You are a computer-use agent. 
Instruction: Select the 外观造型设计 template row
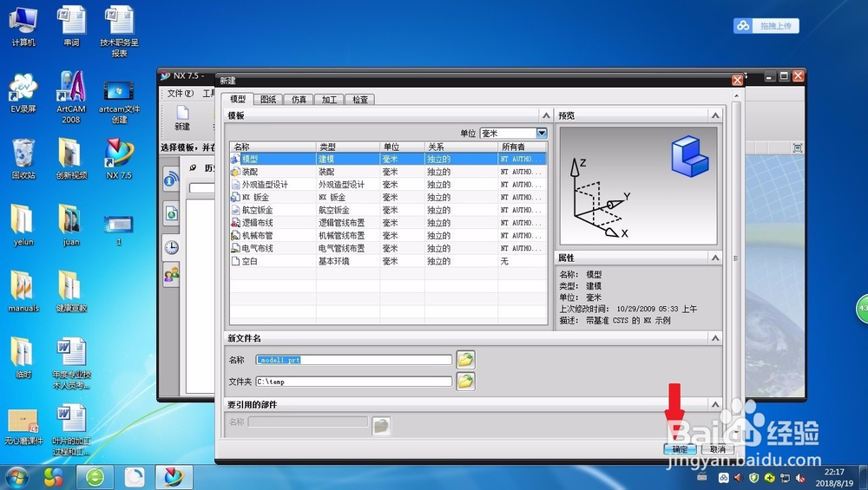388,184
